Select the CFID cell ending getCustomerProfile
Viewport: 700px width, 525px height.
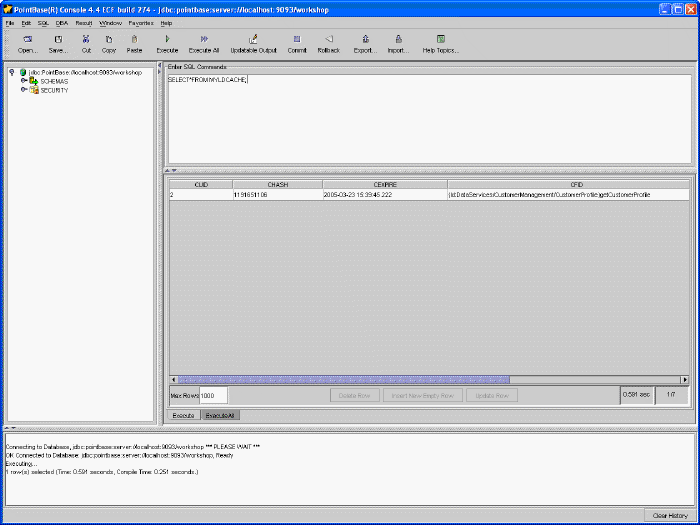pyautogui.click(x=568, y=195)
